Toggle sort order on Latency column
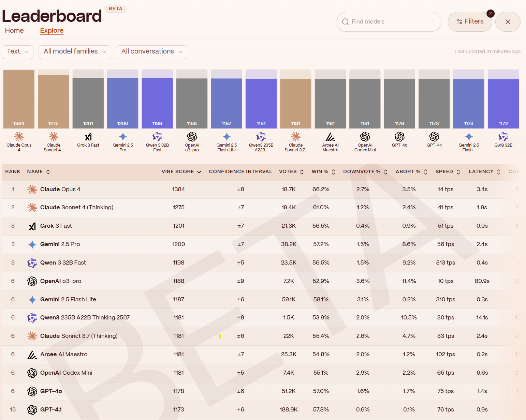 (x=484, y=172)
